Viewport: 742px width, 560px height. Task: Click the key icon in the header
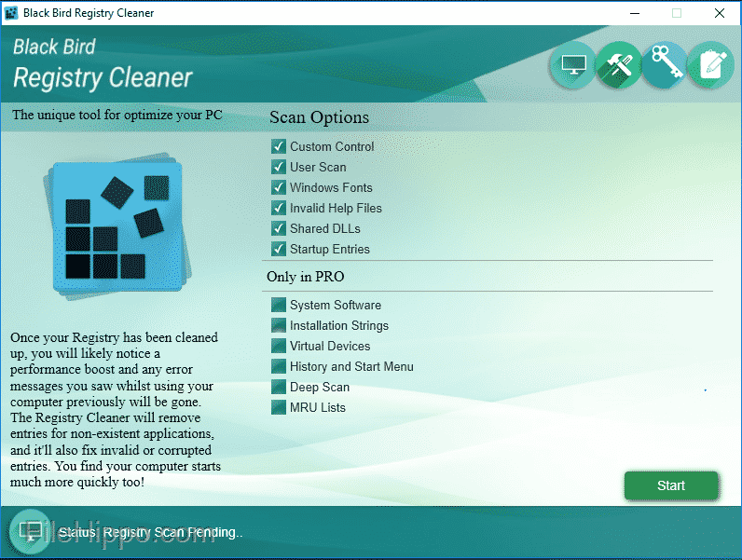tap(665, 66)
